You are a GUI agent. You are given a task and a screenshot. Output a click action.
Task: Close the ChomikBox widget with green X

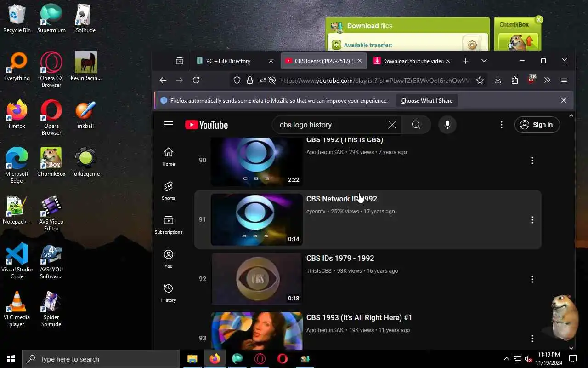539,19
